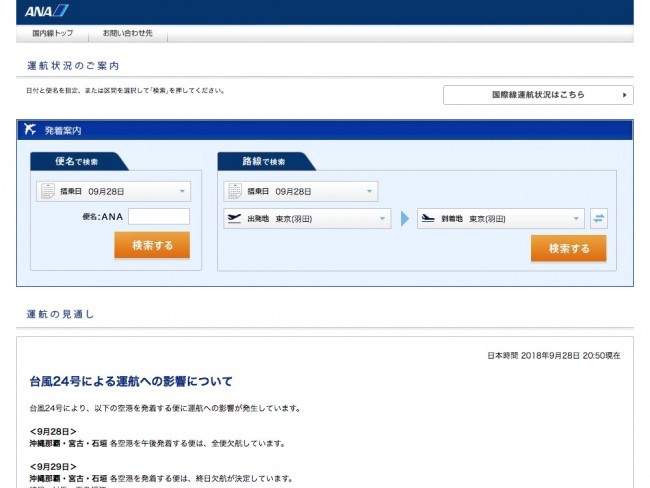Click arrow on 国際線運航状況はこちら button
Image resolution: width=650 pixels, height=488 pixels.
click(x=625, y=95)
